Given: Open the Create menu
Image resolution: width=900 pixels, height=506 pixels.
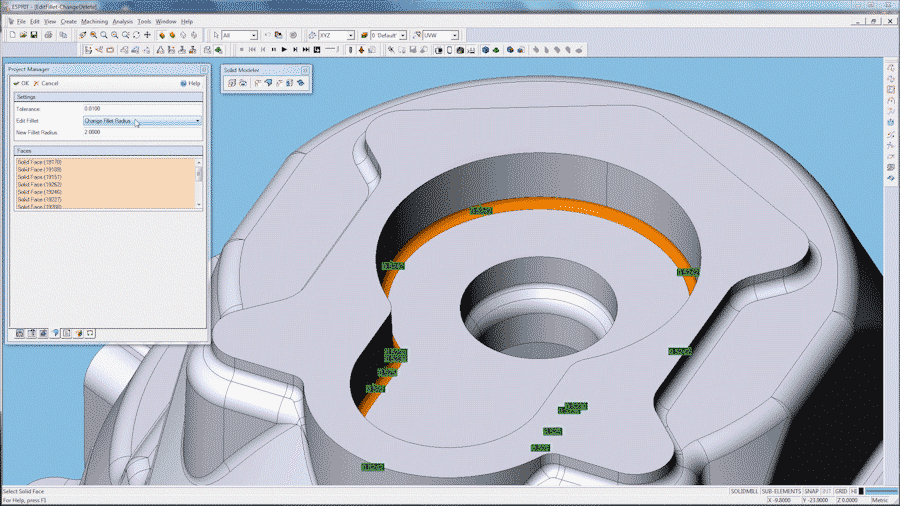Looking at the screenshot, I should (68, 21).
